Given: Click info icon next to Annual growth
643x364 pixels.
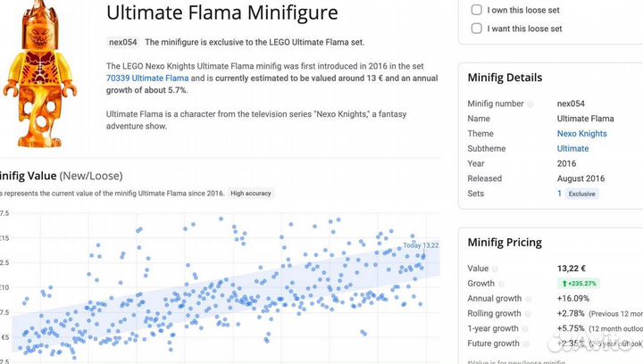Looking at the screenshot, I should (526, 299).
